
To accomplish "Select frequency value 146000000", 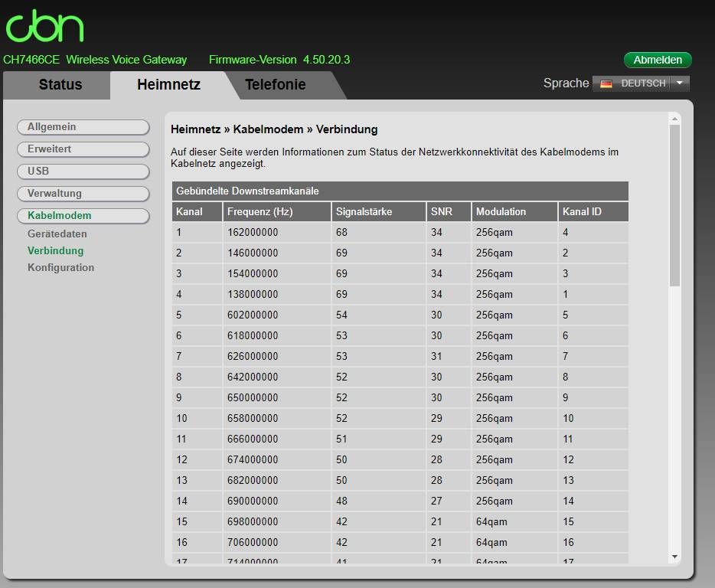I will (253, 253).
